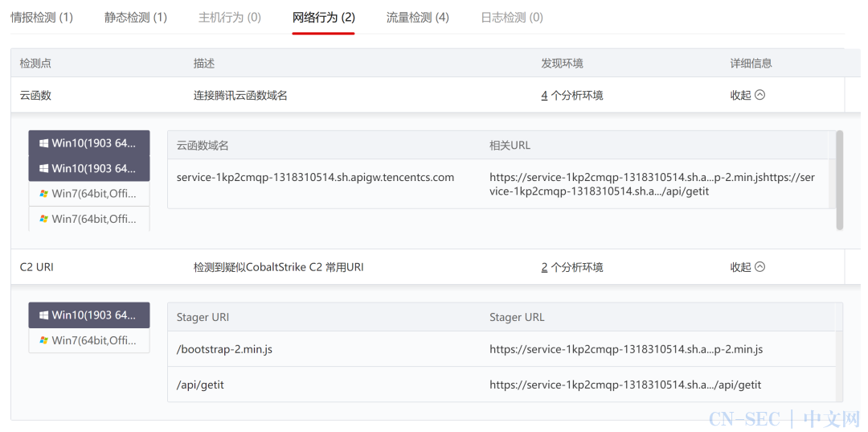
Task: Switch to the 情报检测 (1) tab
Action: point(42,17)
